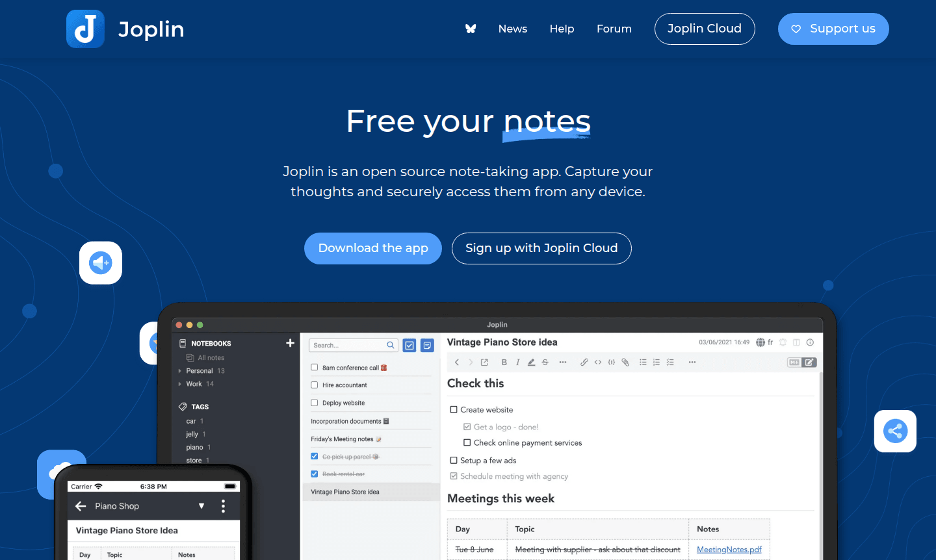Click the attachment paperclip icon in toolbar
Viewport: 936px width, 560px height.
625,363
